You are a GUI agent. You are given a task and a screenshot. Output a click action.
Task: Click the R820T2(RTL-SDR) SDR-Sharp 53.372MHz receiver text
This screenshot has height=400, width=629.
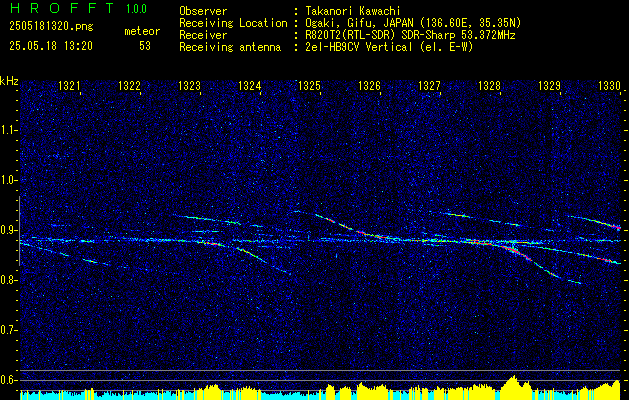pyautogui.click(x=408, y=35)
